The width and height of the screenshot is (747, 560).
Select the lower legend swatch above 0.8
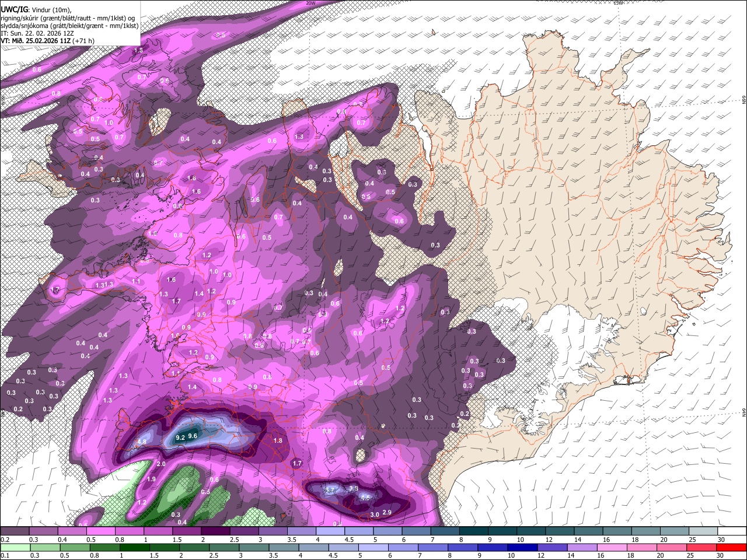coord(105,548)
